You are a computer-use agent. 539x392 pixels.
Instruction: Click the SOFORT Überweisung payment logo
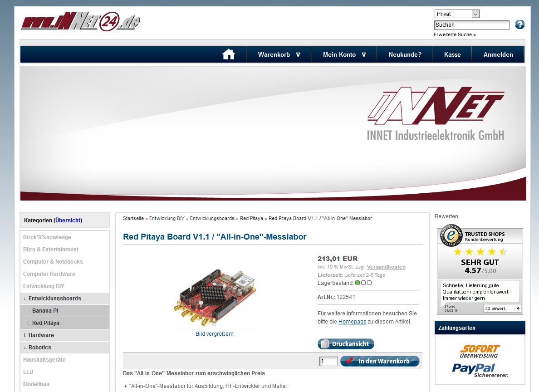coord(480,352)
